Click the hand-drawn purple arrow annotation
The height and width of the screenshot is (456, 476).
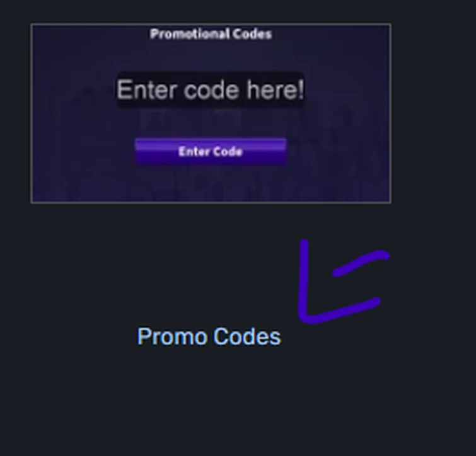[343, 282]
